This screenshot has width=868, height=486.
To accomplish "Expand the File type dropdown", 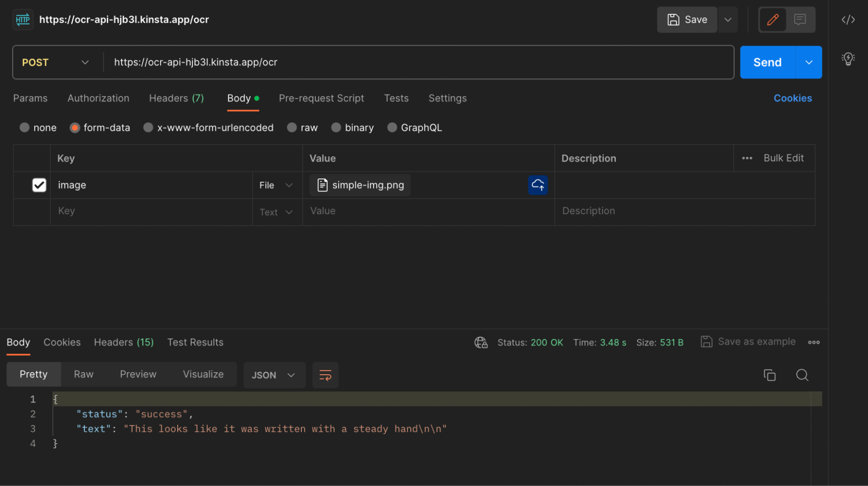I will tap(276, 185).
